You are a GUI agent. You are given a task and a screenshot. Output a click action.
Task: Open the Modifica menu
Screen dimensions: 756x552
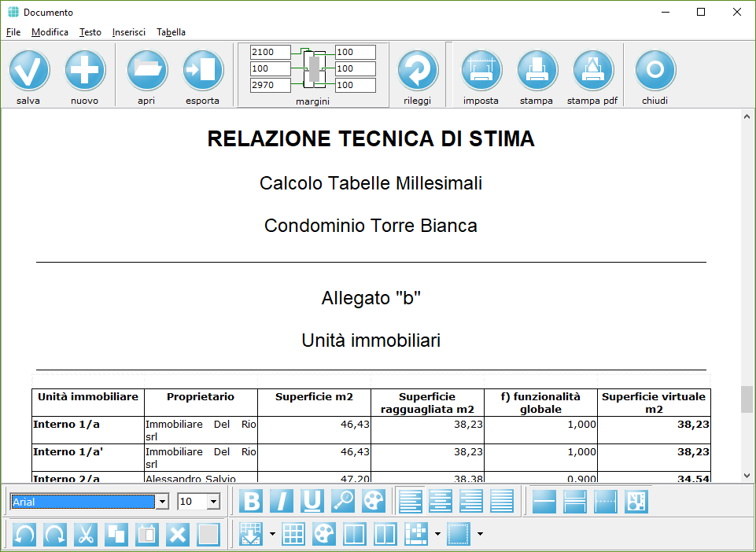pos(50,32)
